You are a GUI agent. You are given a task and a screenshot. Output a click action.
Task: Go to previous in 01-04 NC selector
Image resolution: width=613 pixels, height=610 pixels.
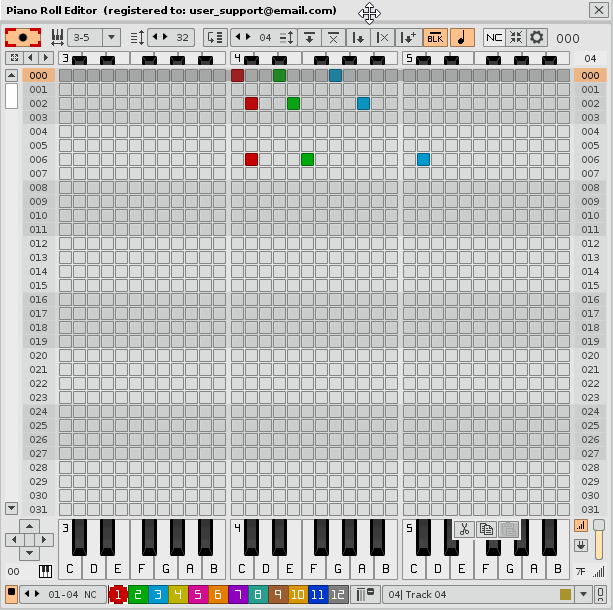(27, 594)
